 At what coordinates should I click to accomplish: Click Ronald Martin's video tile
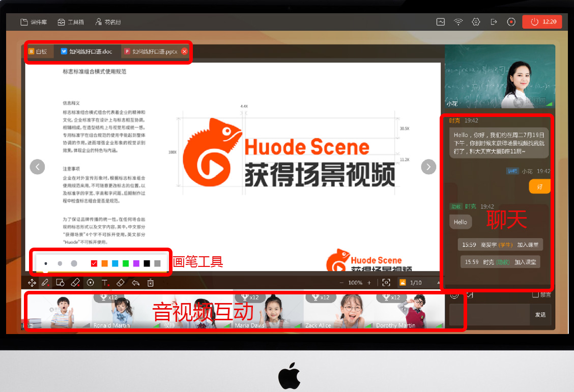126,311
